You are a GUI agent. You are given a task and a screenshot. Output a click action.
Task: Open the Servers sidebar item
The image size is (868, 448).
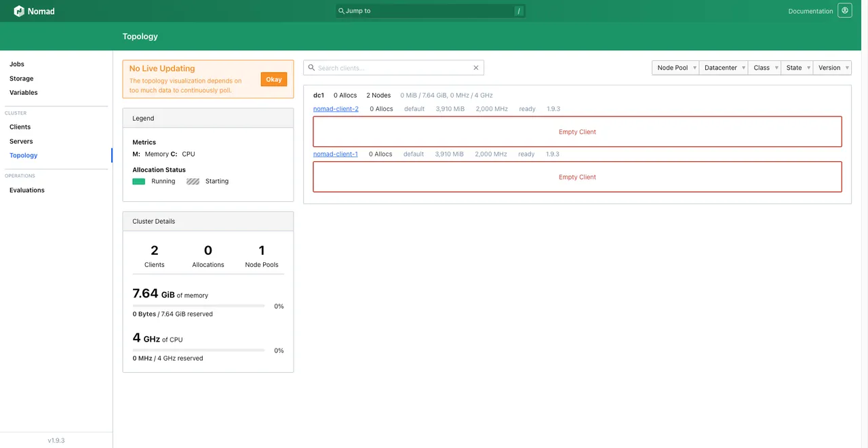point(21,142)
